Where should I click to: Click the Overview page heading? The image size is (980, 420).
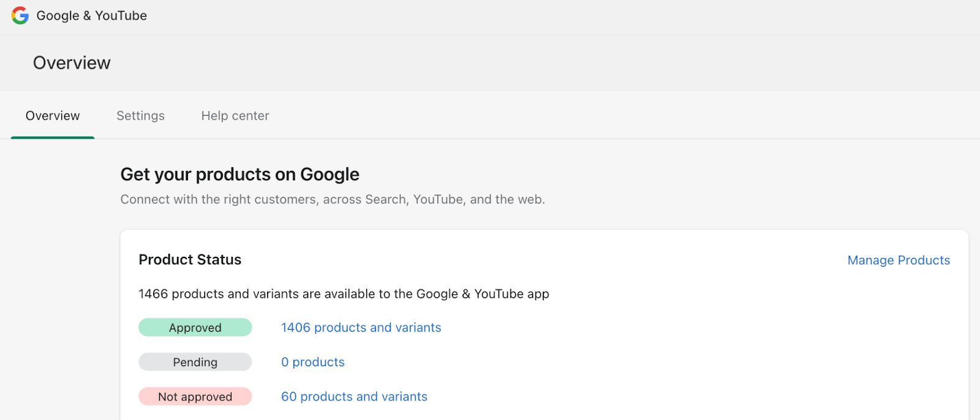click(72, 63)
